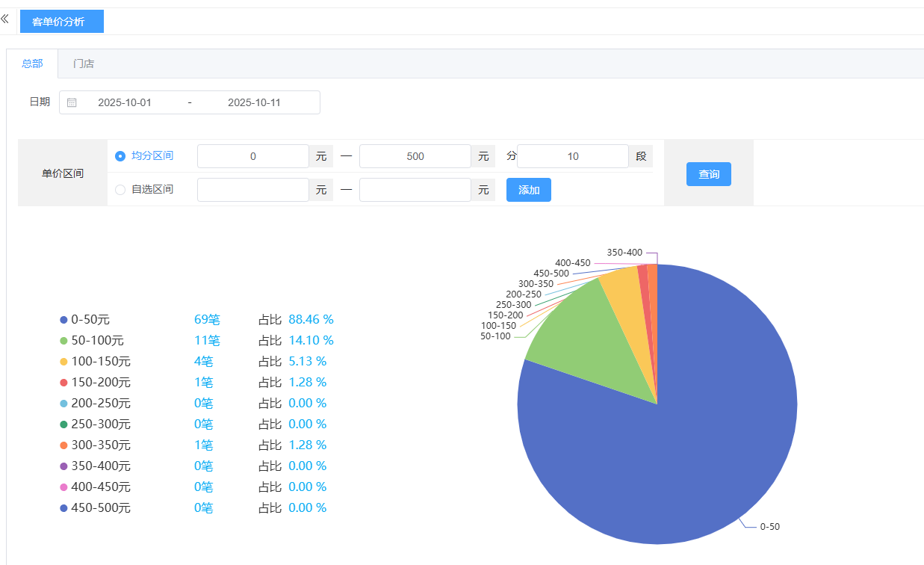Switch to the 门店 tab

click(x=84, y=64)
